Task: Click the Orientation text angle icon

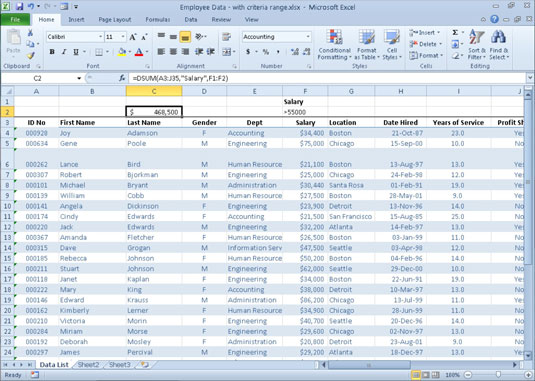Action: coord(199,36)
